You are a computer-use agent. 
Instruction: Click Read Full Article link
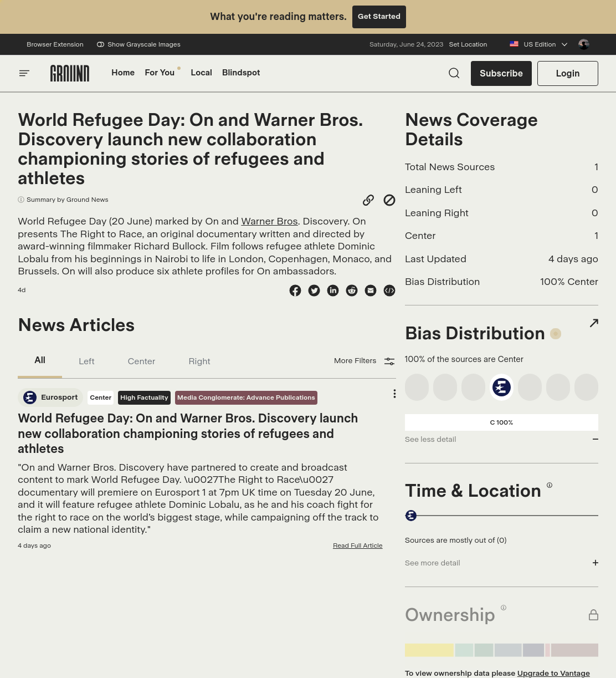(358, 546)
